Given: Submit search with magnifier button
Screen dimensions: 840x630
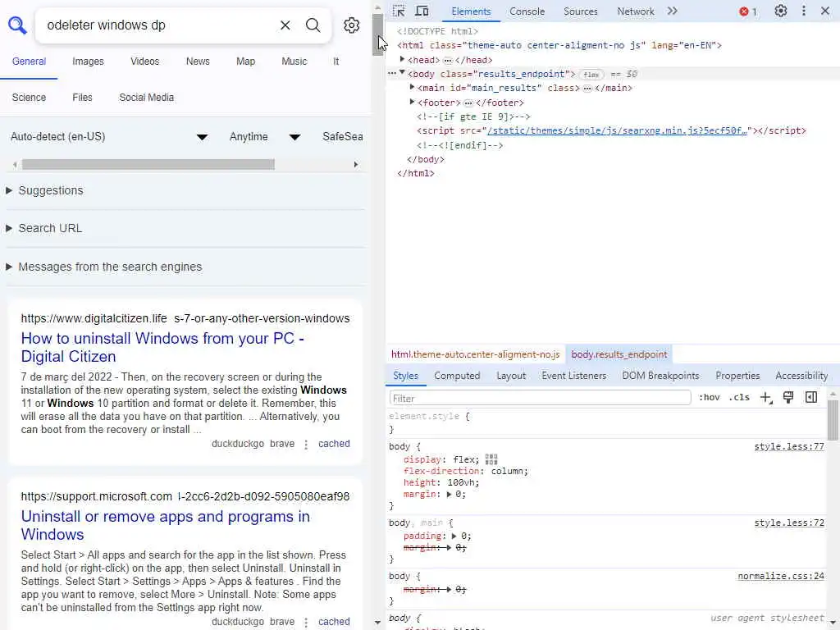Looking at the screenshot, I should coord(313,25).
